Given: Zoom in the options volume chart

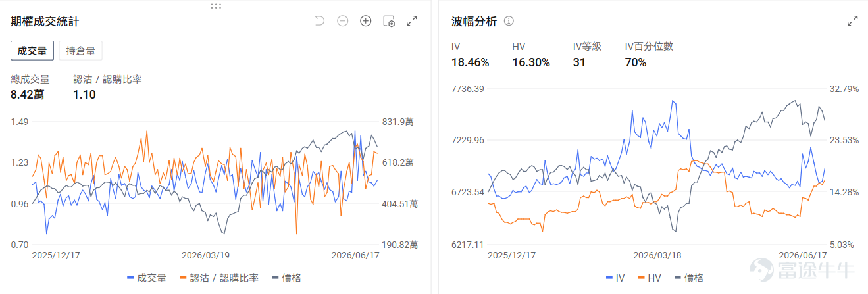Looking at the screenshot, I should tap(366, 21).
